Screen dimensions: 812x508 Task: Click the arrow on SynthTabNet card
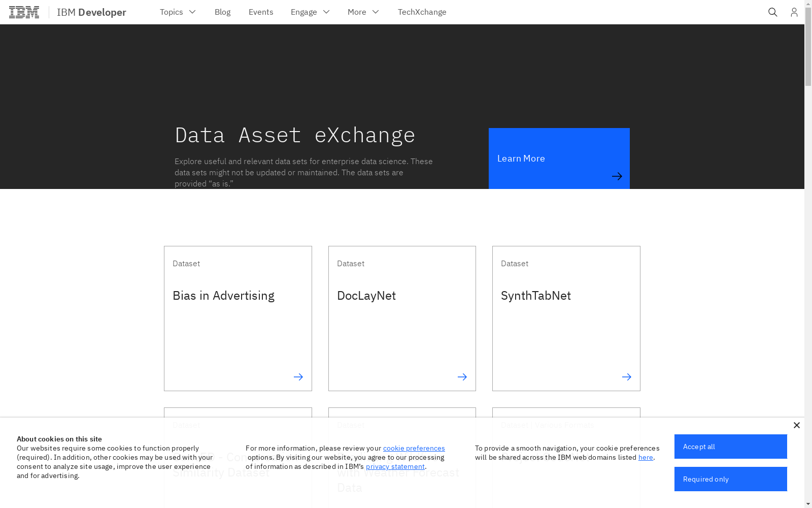point(627,377)
